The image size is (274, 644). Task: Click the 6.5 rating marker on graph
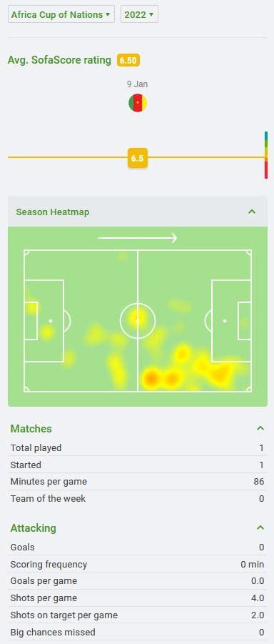(x=138, y=158)
